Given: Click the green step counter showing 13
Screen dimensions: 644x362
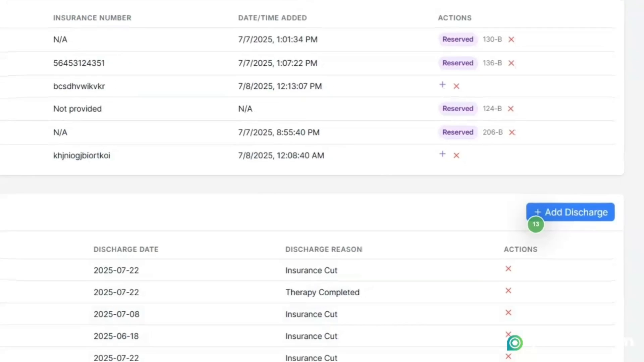Looking at the screenshot, I should pyautogui.click(x=536, y=225).
